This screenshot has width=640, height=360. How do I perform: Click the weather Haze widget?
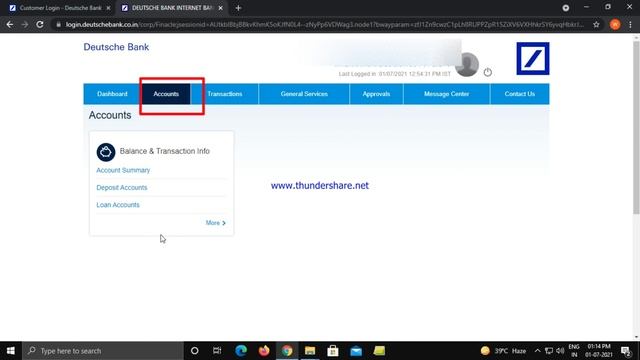[x=503, y=351]
